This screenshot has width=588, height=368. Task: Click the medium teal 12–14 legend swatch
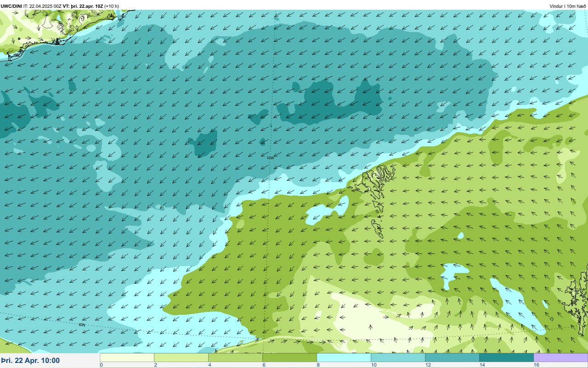pos(452,357)
